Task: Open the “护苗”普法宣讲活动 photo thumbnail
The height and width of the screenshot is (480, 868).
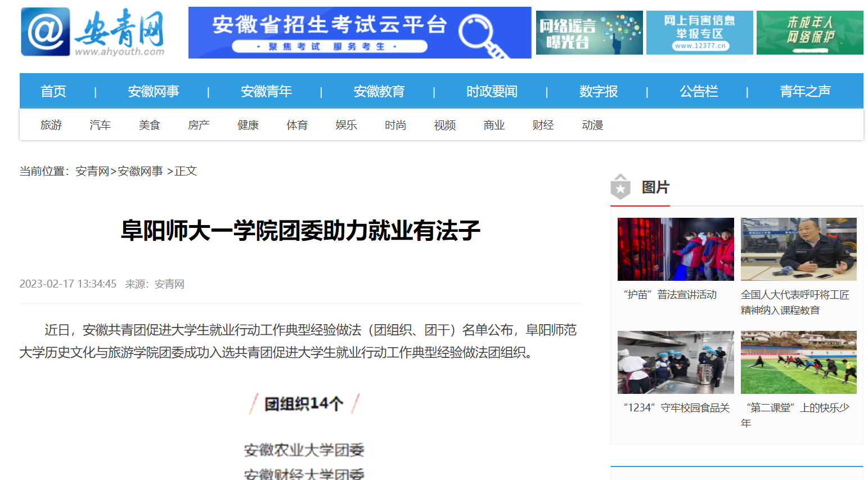Action: point(676,249)
